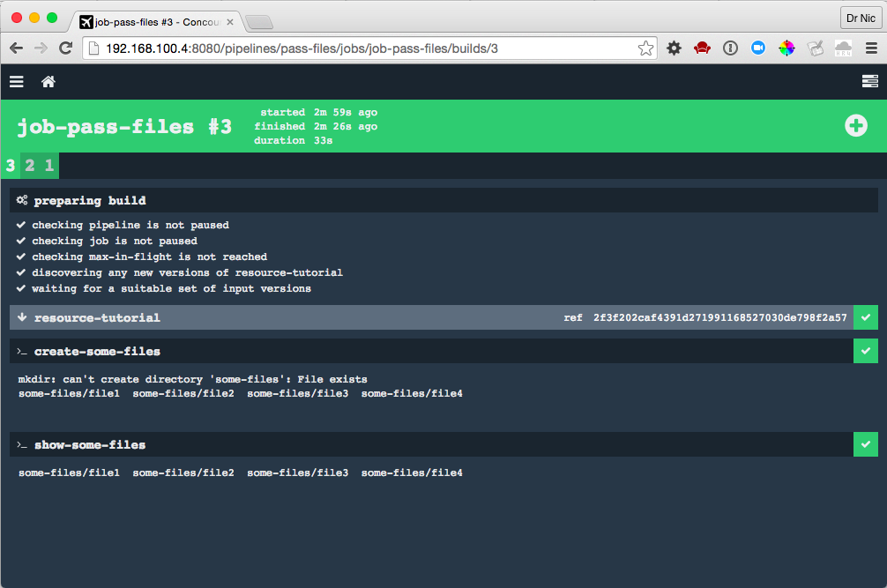This screenshot has width=887, height=588.
Task: Toggle the build view list icon in the dark top bar
Action: [869, 81]
